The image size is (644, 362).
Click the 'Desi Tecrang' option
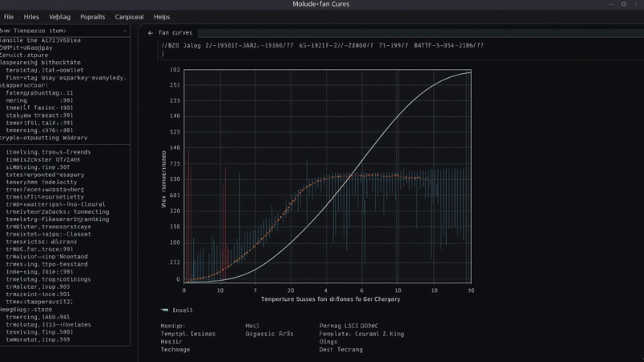point(341,350)
